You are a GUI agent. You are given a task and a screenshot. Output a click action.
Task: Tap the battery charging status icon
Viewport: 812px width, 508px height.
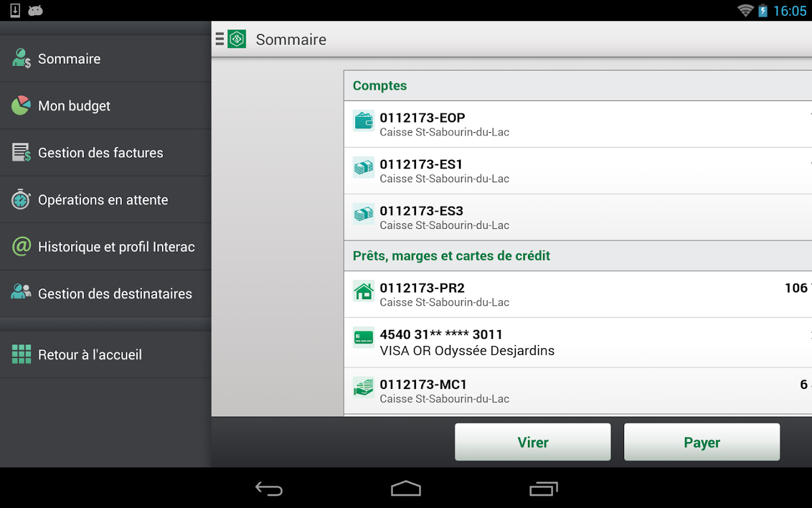click(763, 10)
